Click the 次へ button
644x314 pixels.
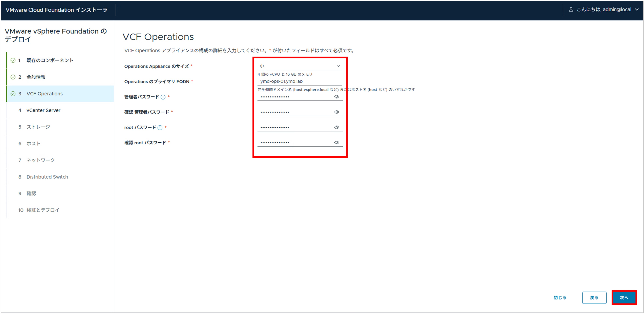624,298
